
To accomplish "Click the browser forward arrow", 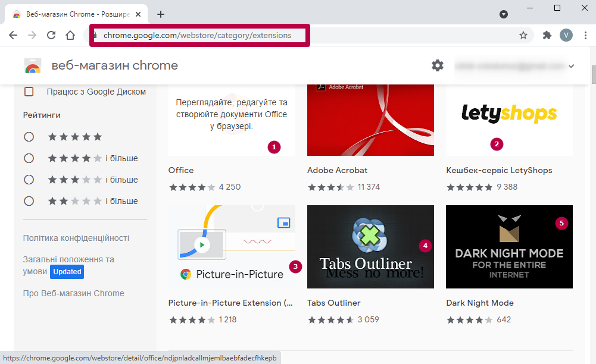I will [x=32, y=35].
